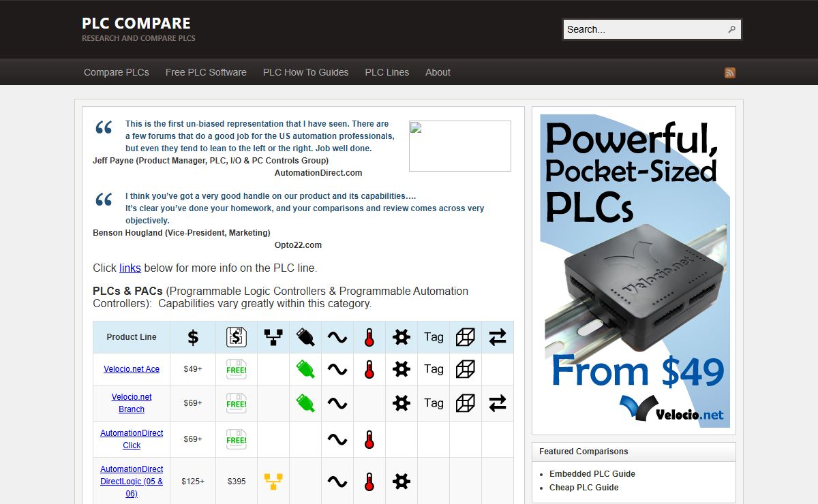
Task: Open the Embedded PLC Guide link
Action: (592, 474)
